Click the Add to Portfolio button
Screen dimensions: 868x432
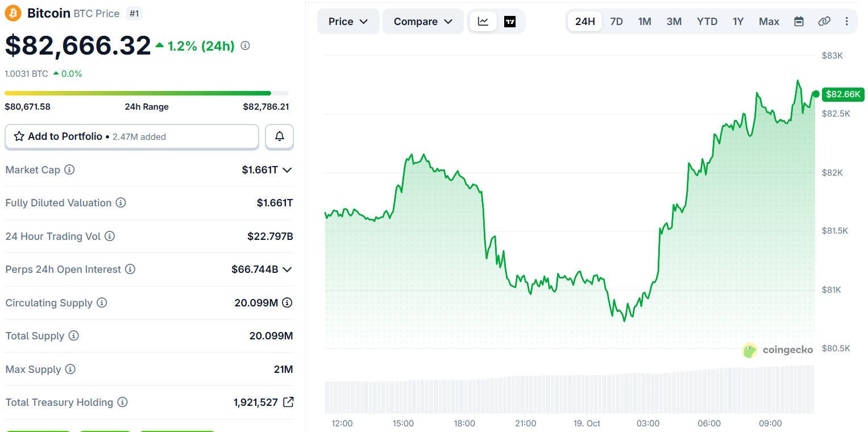(132, 136)
